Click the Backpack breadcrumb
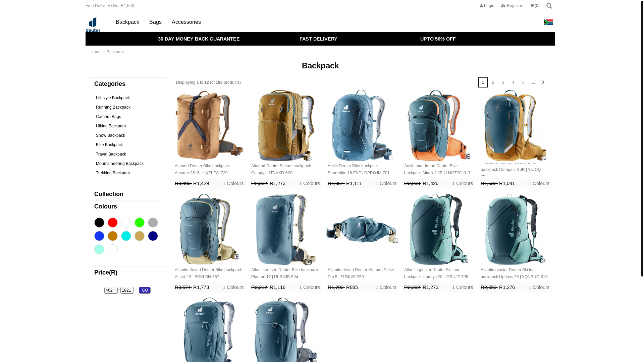Image resolution: width=644 pixels, height=362 pixels. (115, 52)
